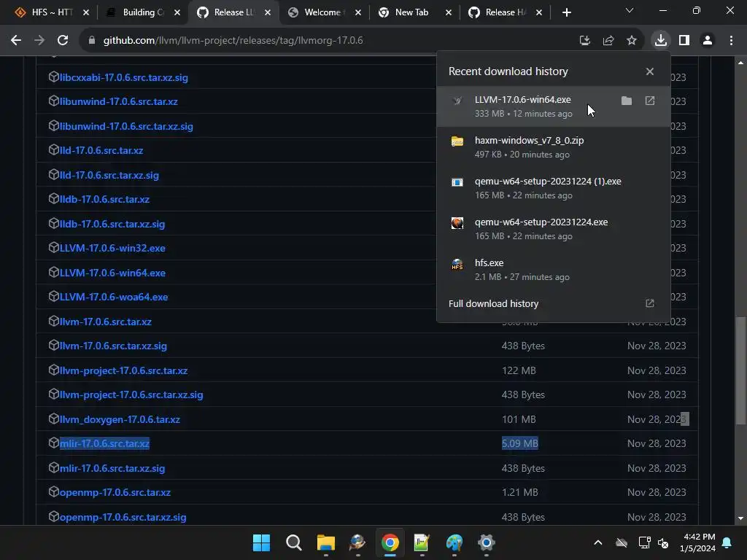
Task: Go forward to next page
Action: [x=39, y=41]
